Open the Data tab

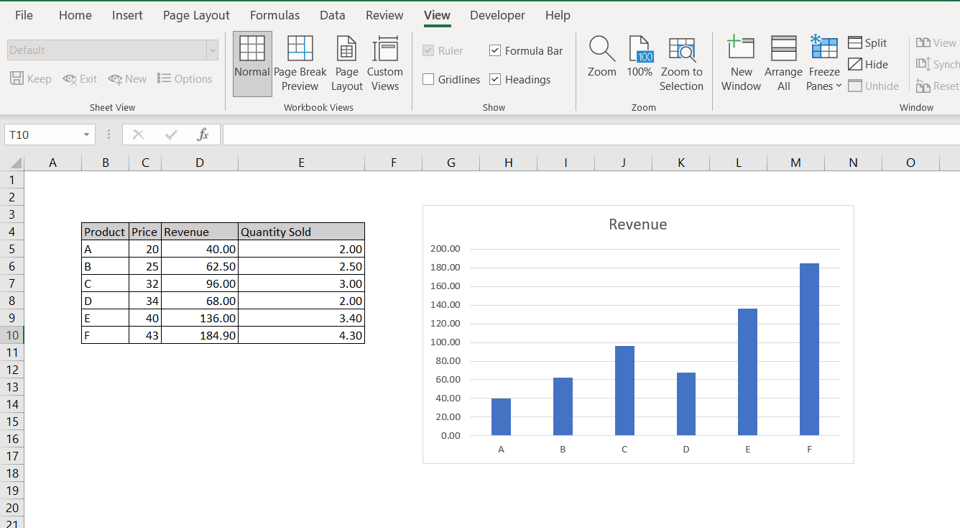point(332,15)
